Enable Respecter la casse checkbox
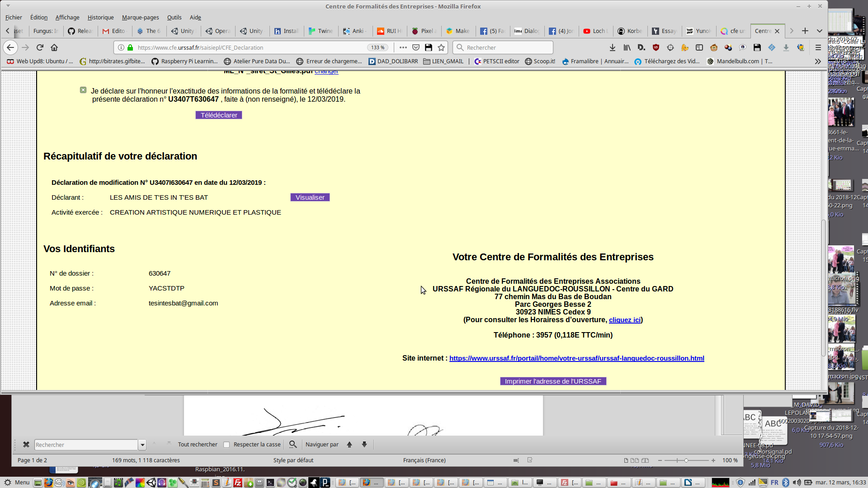The width and height of the screenshot is (868, 488). [x=226, y=445]
